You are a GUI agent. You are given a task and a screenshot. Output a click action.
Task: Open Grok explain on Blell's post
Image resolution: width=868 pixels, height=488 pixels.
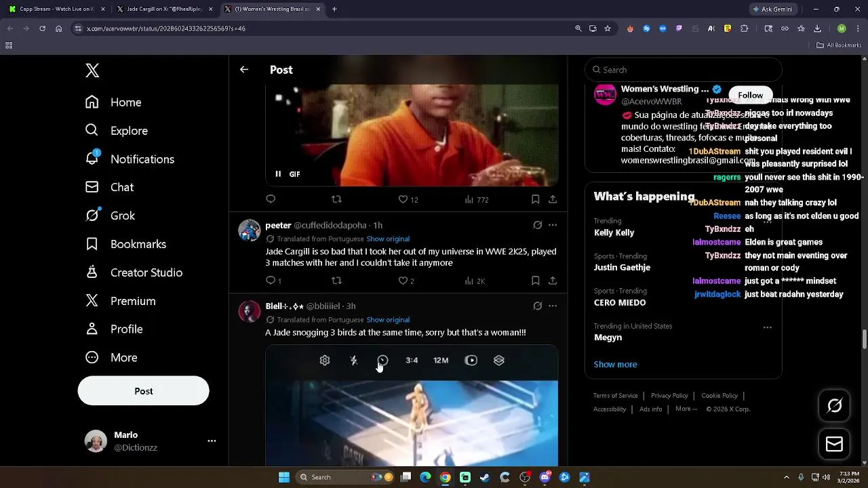click(x=537, y=306)
